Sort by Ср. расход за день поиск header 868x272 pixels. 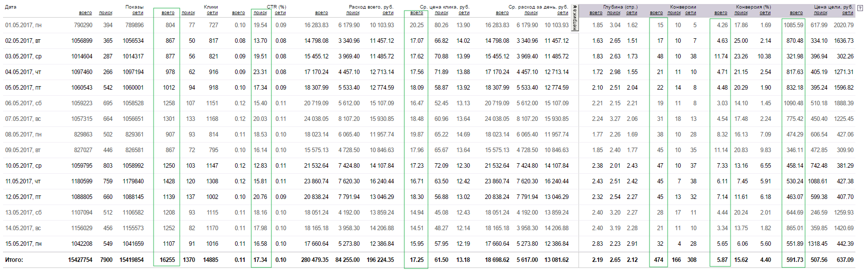pyautogui.click(x=531, y=13)
